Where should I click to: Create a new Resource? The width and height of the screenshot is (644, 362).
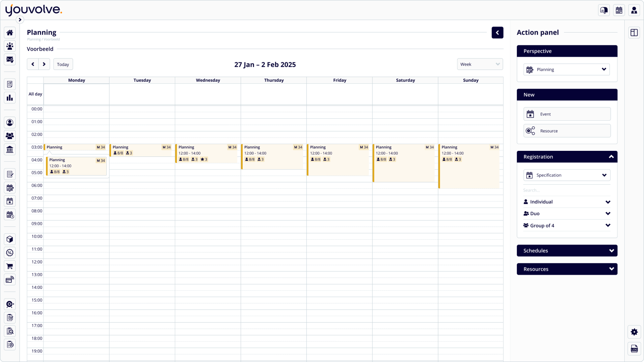567,131
